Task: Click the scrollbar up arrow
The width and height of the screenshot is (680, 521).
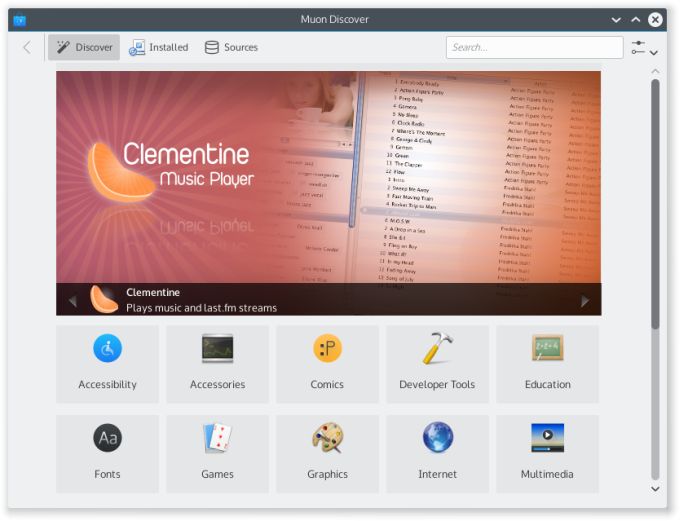Action: coord(655,71)
